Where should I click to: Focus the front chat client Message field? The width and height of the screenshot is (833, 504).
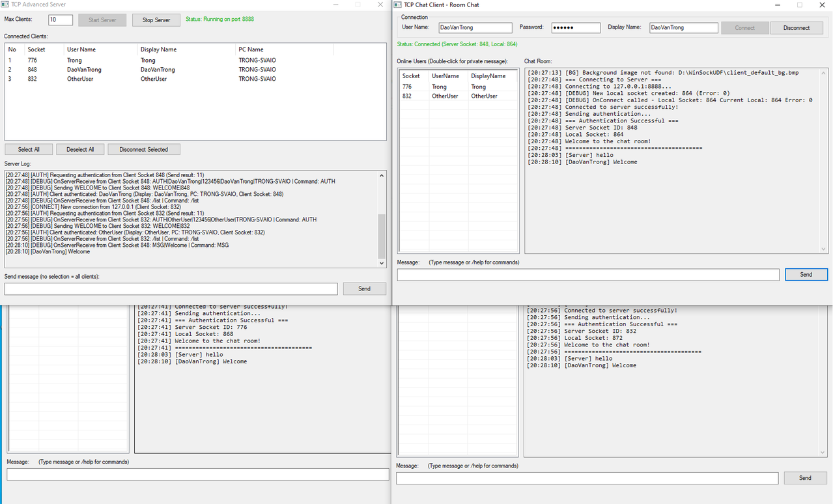[x=588, y=275]
